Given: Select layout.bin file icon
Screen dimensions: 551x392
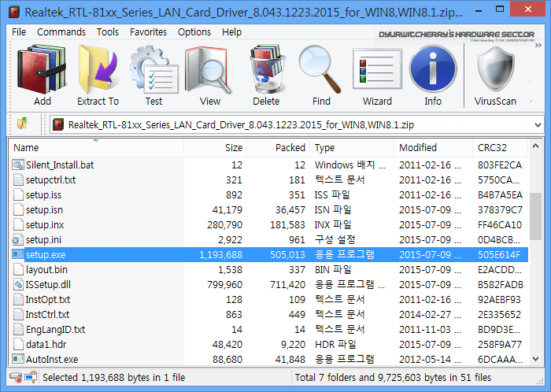Looking at the screenshot, I should (18, 270).
